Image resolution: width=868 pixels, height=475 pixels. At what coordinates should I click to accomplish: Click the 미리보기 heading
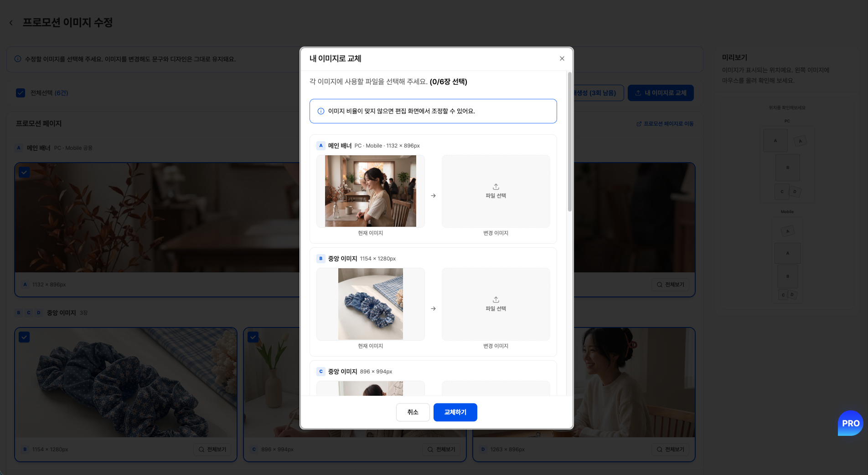point(734,57)
